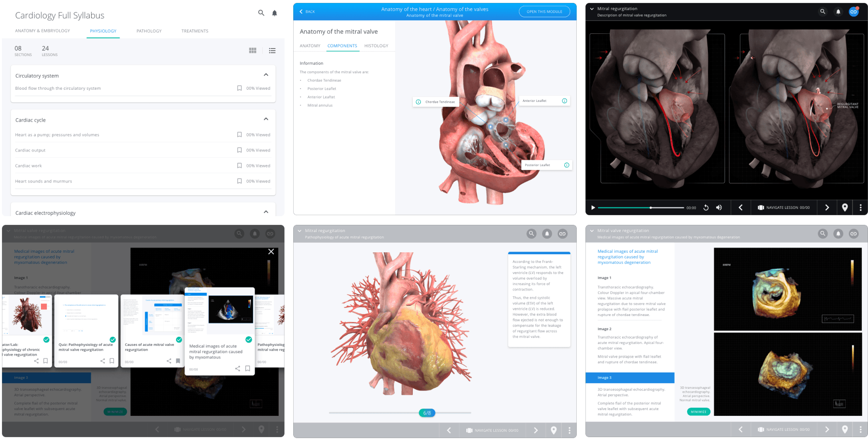This screenshot has width=868, height=441.
Task: Open the Causes of acute mitral valve card thumbnail
Action: [152, 316]
